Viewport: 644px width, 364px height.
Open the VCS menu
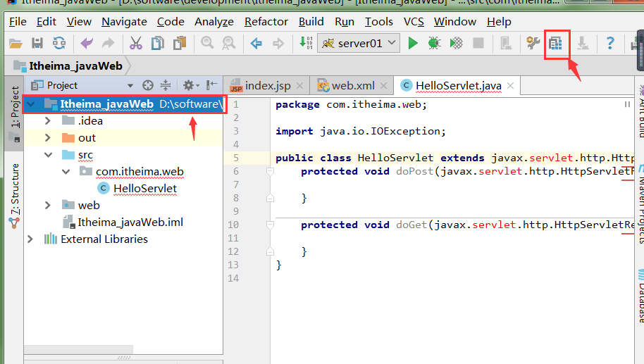click(x=414, y=21)
